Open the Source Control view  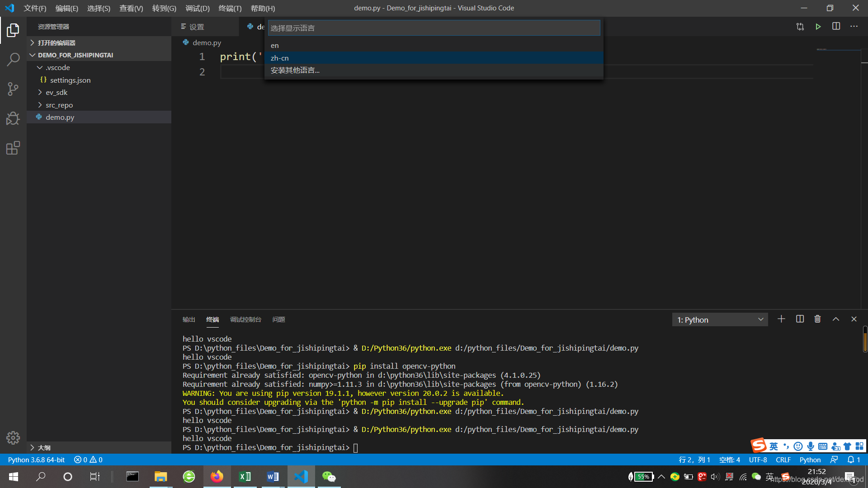point(13,89)
